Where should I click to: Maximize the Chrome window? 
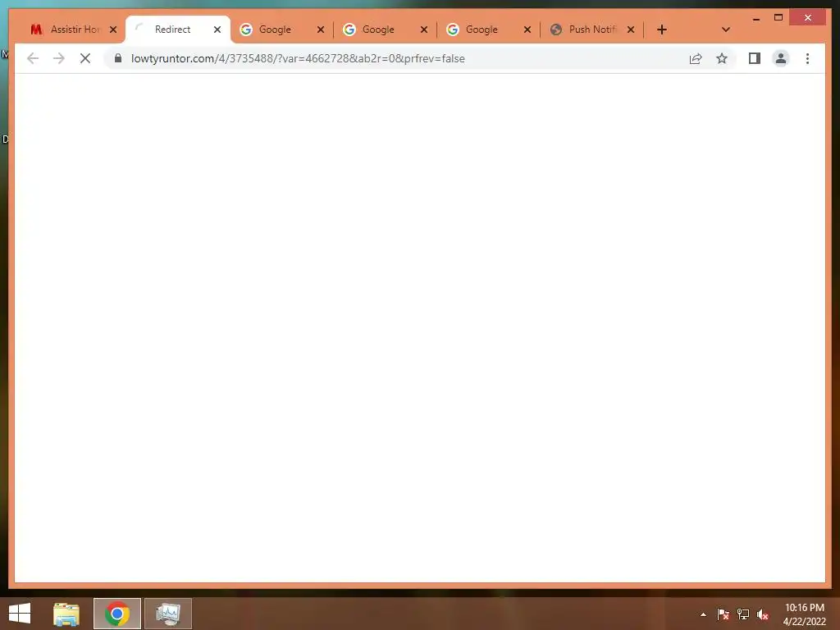point(778,18)
